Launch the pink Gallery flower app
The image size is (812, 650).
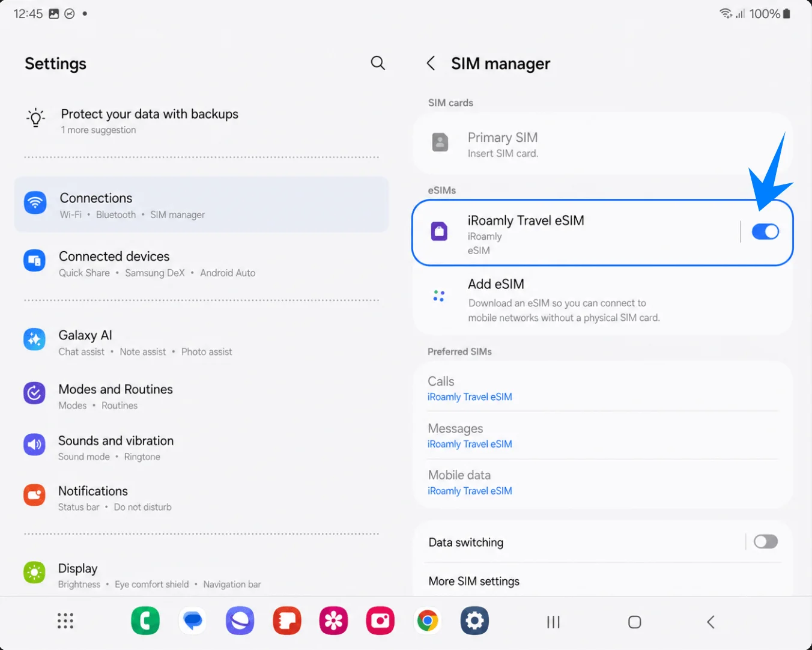pos(333,621)
